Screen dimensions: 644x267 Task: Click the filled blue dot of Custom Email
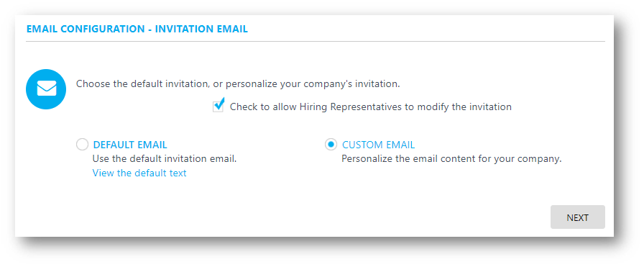tap(331, 145)
